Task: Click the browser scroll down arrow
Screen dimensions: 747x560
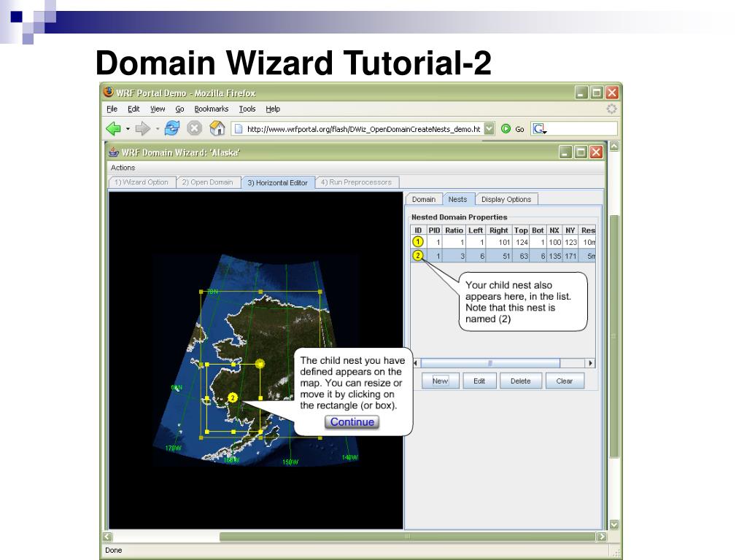Action: click(614, 525)
